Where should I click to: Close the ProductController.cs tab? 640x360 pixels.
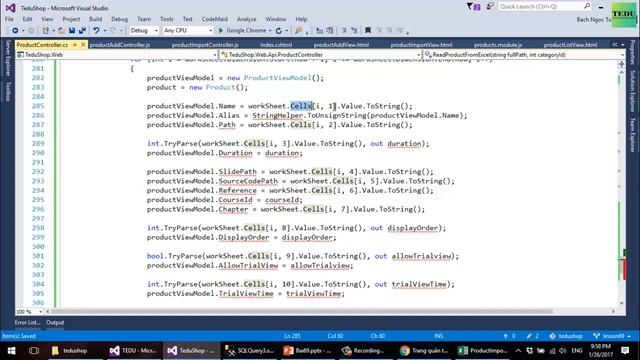click(x=83, y=44)
